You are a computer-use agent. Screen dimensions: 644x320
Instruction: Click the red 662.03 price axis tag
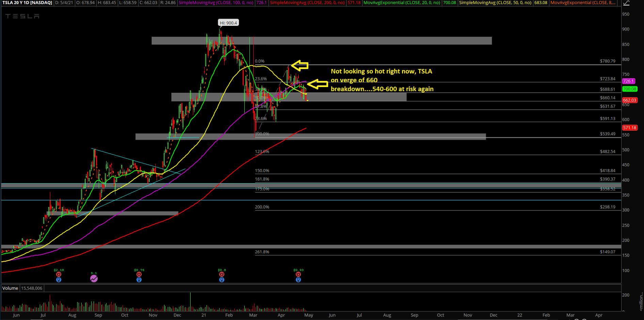(629, 100)
